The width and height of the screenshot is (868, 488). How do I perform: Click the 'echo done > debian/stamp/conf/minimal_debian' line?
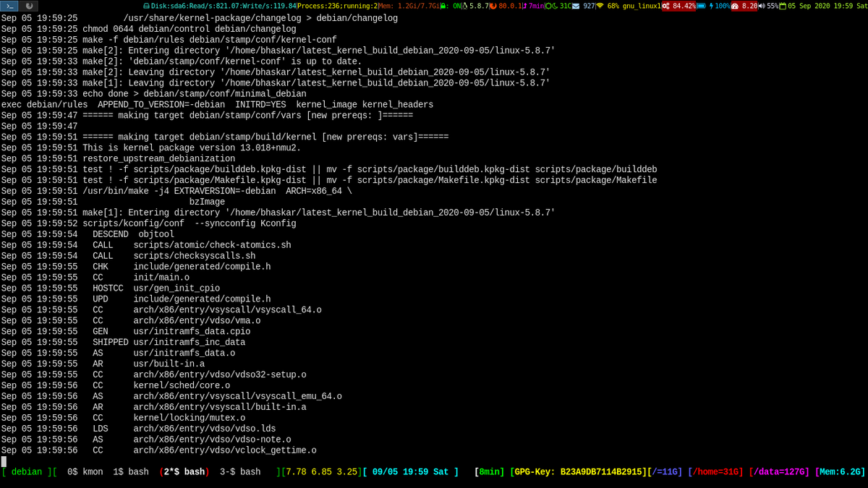[153, 94]
